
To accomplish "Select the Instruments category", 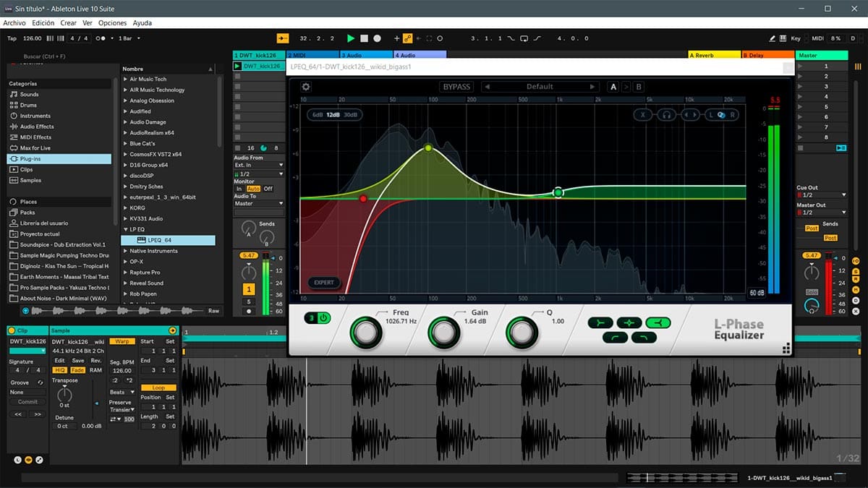I will (35, 116).
